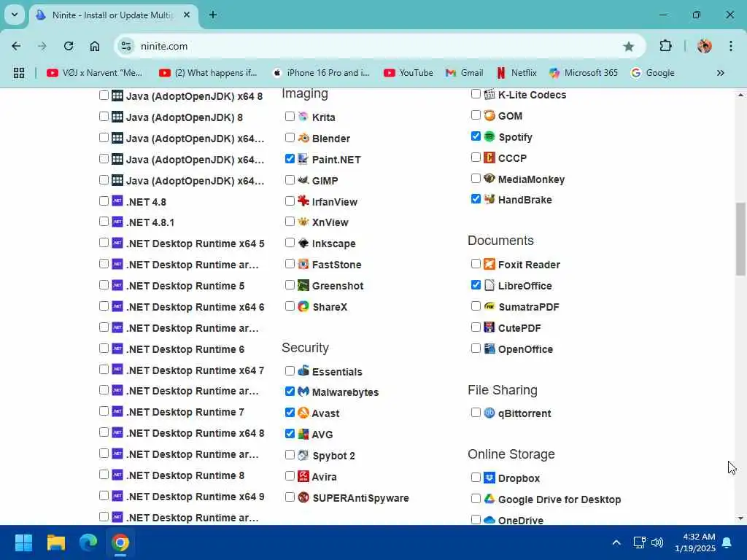The width and height of the screenshot is (747, 560).
Task: Click the LibreOffice document icon
Action: click(489, 285)
